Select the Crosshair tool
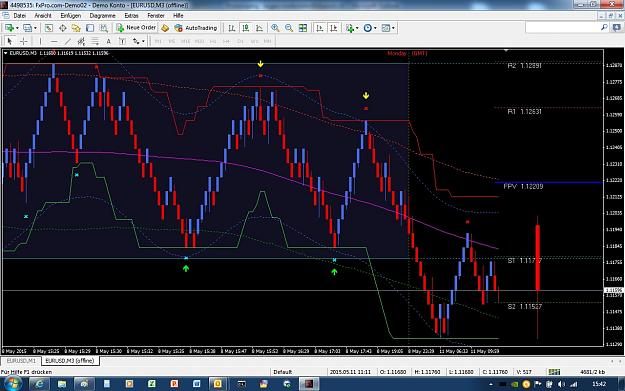The width and height of the screenshot is (625, 391). coord(24,41)
